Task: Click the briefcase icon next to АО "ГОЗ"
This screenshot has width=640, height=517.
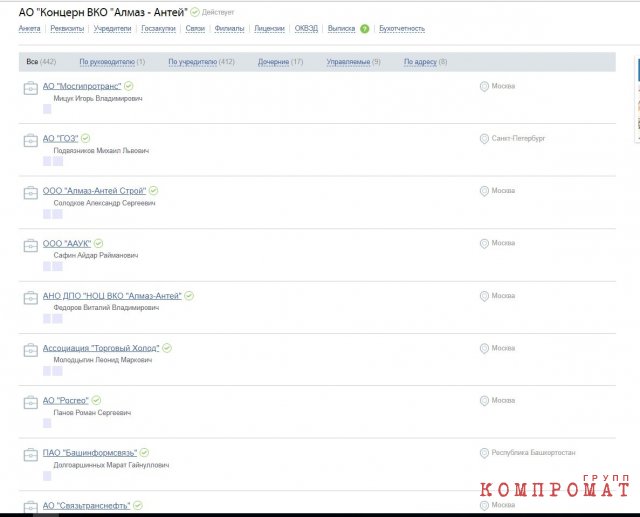Action: (x=31, y=140)
